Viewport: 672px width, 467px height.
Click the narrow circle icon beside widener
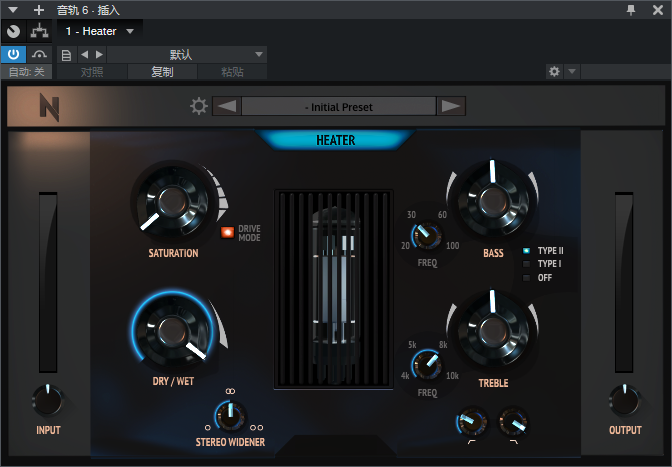click(x=208, y=428)
